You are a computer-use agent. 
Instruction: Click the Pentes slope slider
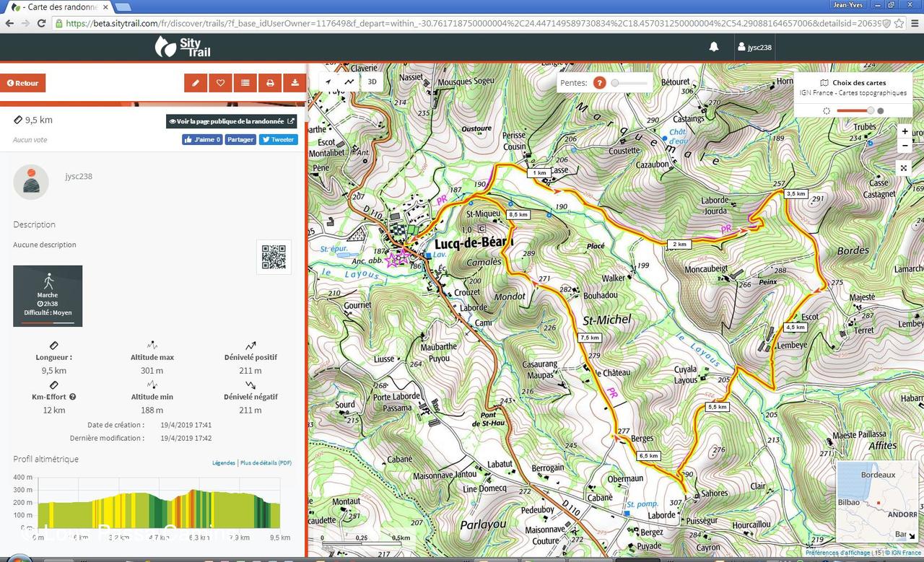click(629, 83)
